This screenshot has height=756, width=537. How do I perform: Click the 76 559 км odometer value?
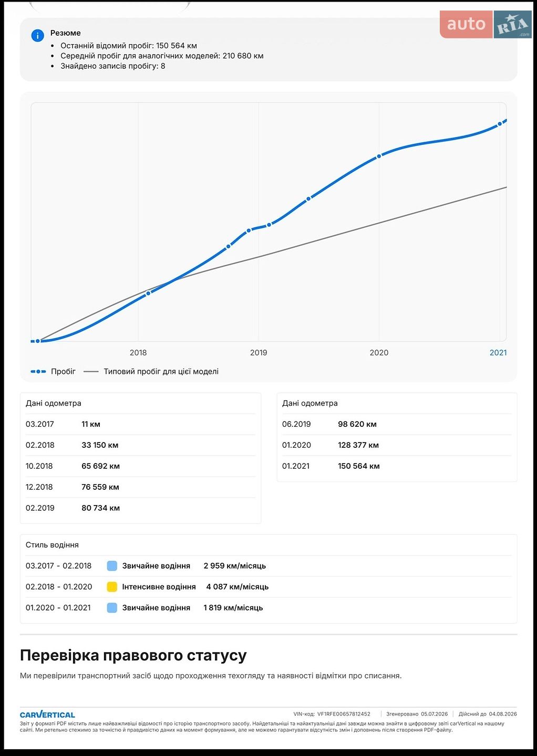(100, 487)
